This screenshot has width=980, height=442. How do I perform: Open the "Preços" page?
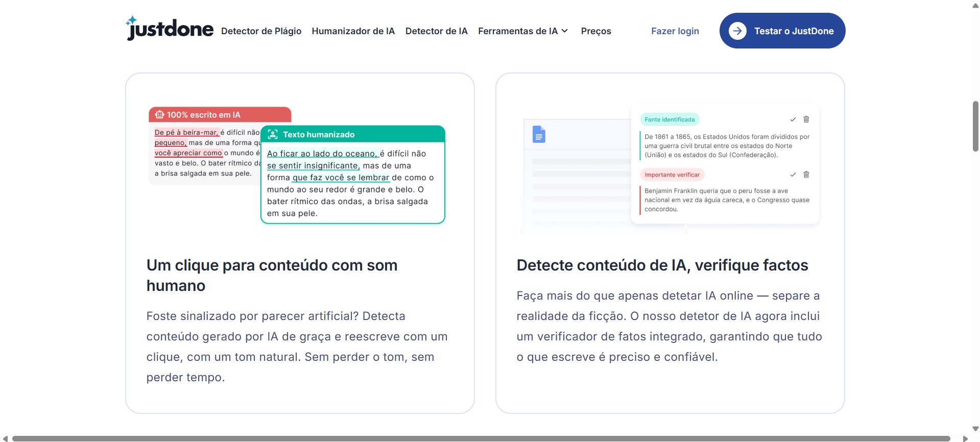pyautogui.click(x=595, y=31)
